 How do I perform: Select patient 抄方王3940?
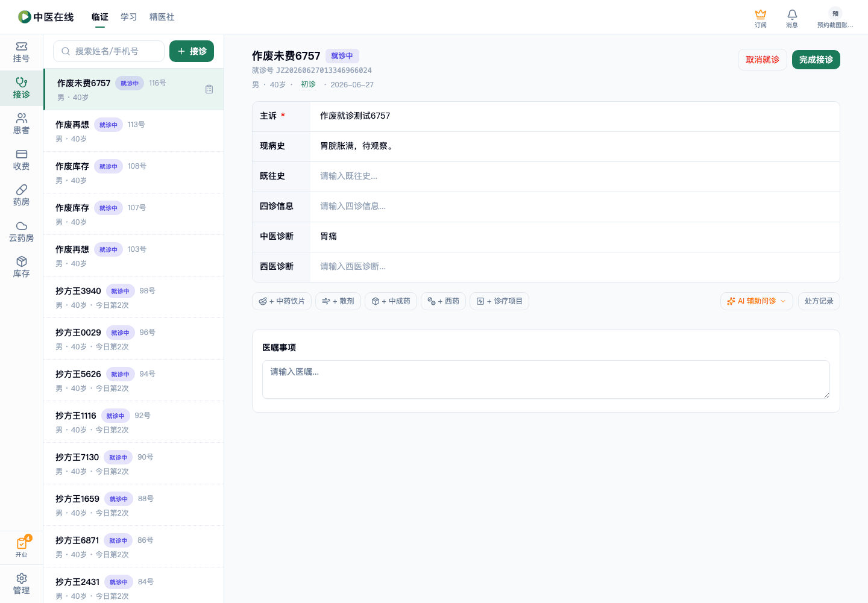click(x=134, y=297)
